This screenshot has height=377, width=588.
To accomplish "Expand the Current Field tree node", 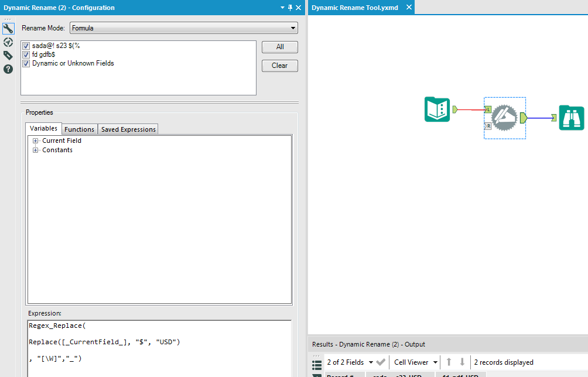I will (36, 140).
